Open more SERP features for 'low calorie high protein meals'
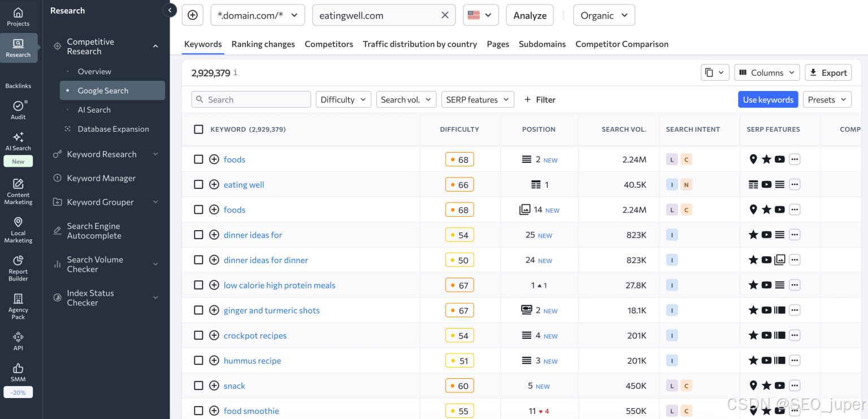868x419 pixels. (795, 285)
